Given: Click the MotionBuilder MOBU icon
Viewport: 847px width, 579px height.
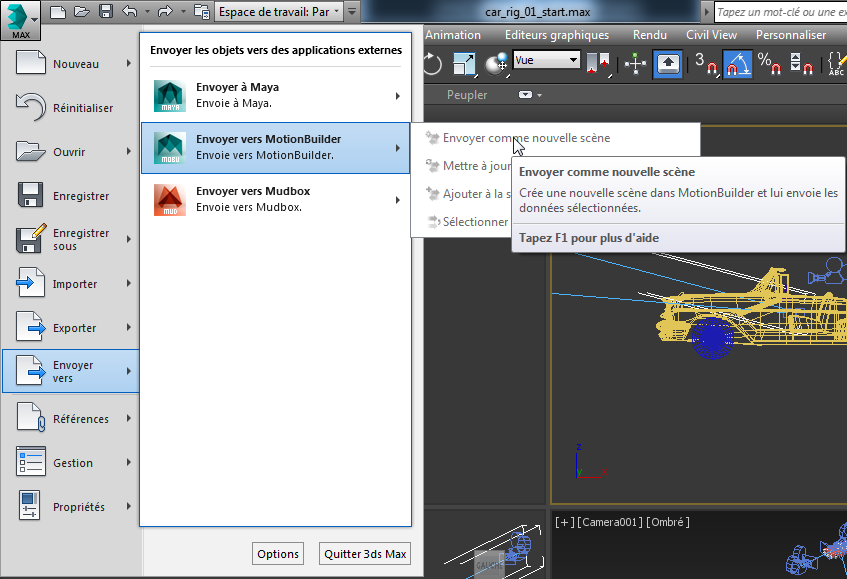Looking at the screenshot, I should click(170, 148).
